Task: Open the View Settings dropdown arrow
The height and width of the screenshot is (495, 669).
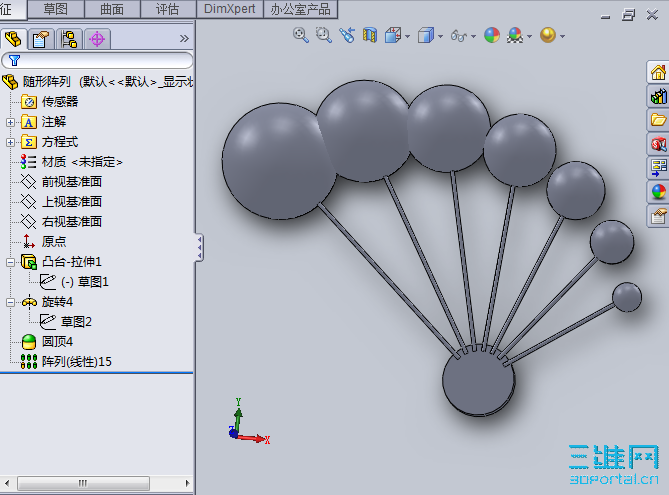Action: pos(562,37)
